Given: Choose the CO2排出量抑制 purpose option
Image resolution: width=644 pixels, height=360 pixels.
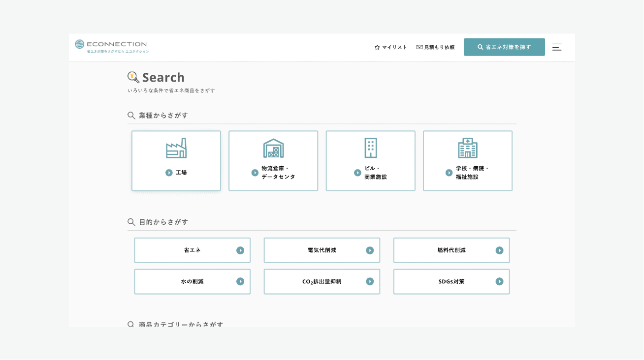Looking at the screenshot, I should [x=322, y=282].
